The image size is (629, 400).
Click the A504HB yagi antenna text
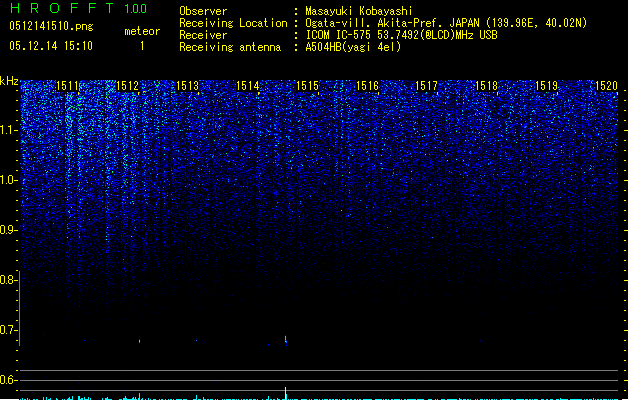click(353, 47)
